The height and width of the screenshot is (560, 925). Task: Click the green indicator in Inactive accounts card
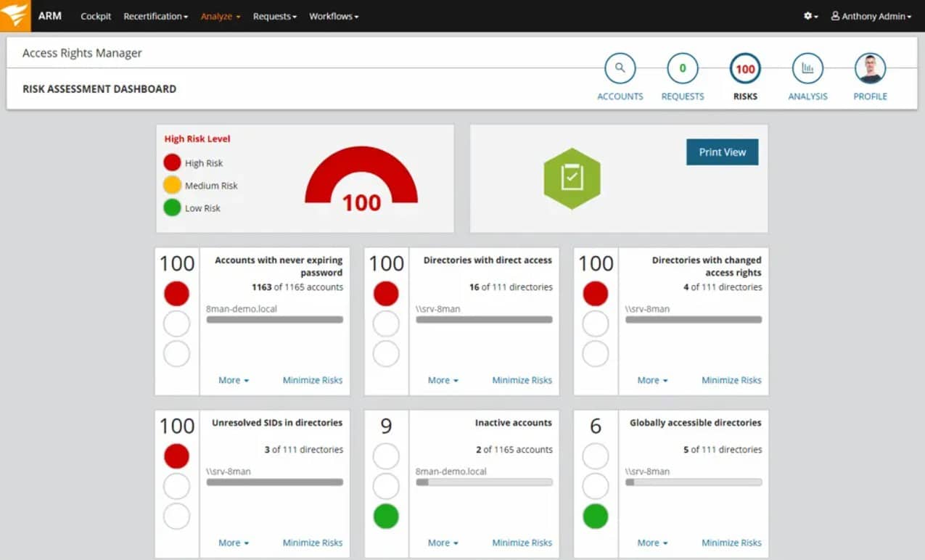click(386, 516)
